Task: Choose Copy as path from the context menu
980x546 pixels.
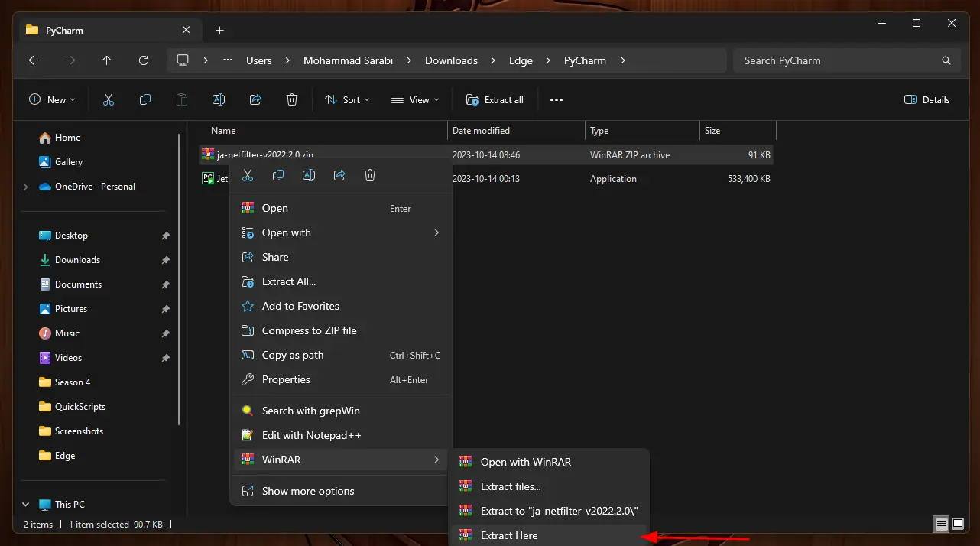Action: [x=293, y=355]
